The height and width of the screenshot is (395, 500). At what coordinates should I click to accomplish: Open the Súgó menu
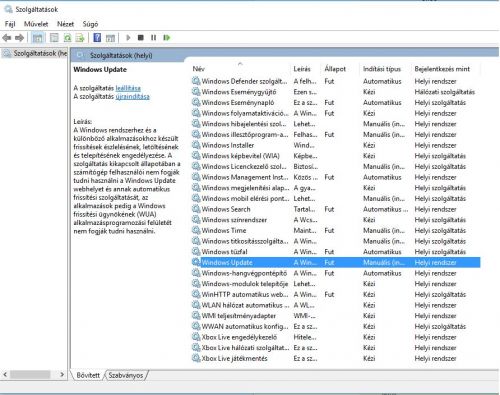coord(90,24)
